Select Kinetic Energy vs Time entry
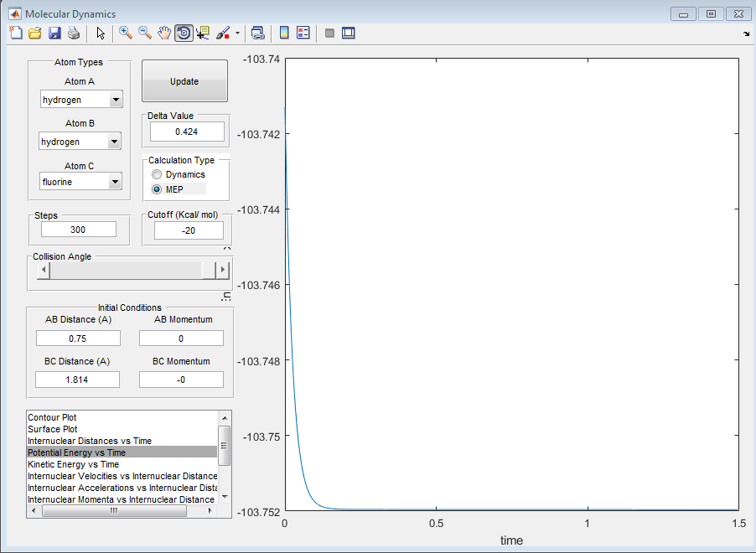This screenshot has height=553, width=756. (74, 464)
